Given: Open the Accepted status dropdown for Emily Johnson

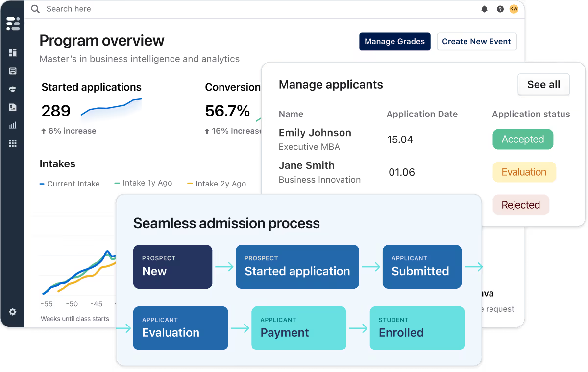Looking at the screenshot, I should coord(523,139).
